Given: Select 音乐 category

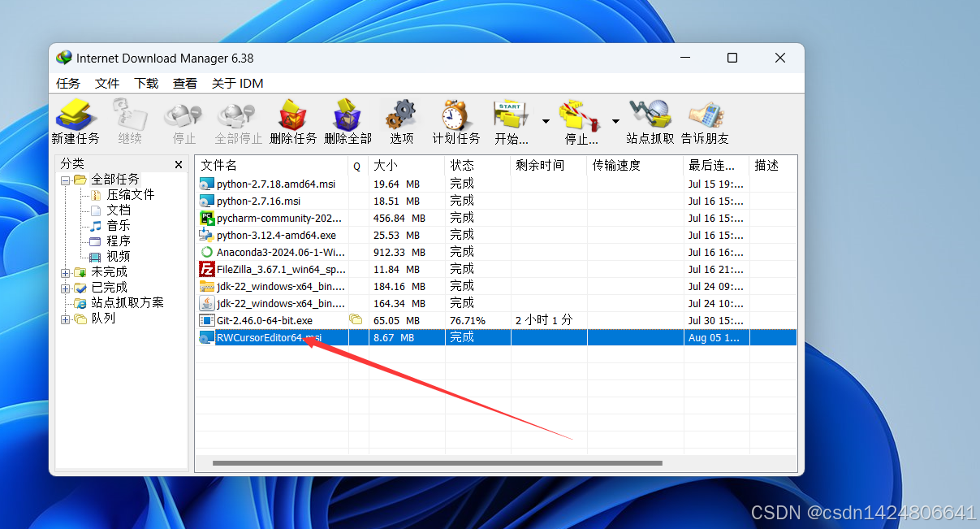Looking at the screenshot, I should click(119, 226).
